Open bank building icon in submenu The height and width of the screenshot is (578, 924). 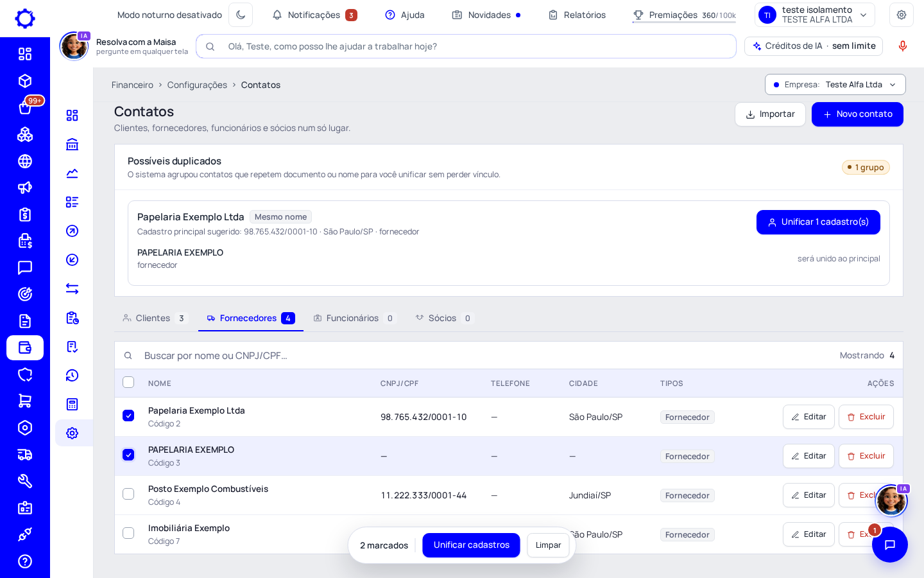tap(73, 144)
